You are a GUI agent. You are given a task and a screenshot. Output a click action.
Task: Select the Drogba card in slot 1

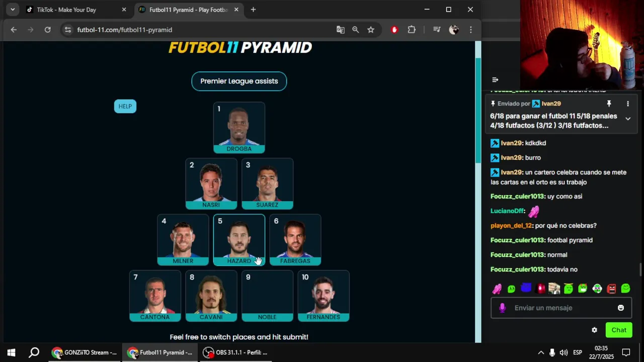[239, 128]
